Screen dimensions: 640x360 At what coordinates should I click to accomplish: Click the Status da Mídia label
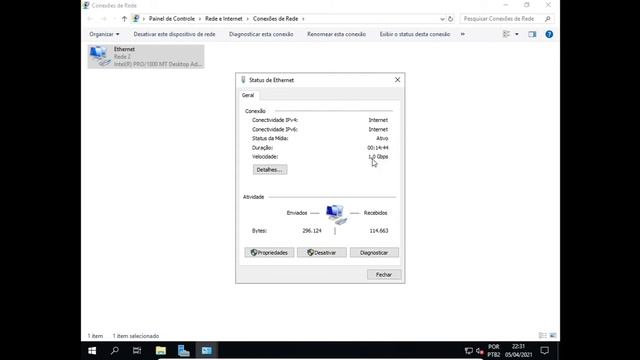(x=270, y=138)
